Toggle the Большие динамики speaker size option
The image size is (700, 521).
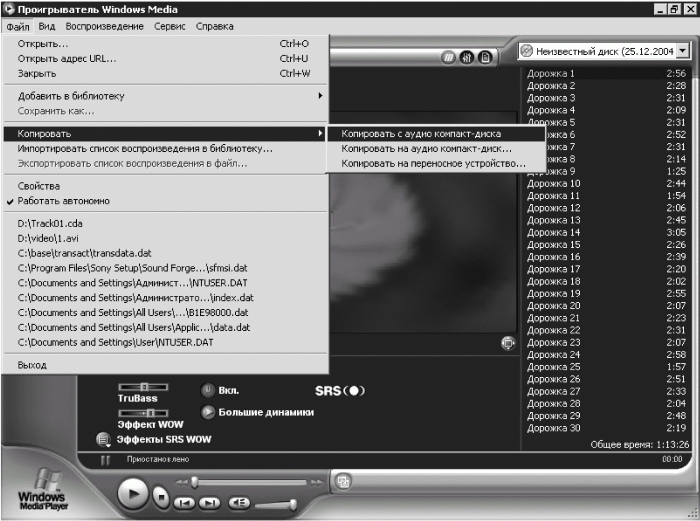point(208,412)
